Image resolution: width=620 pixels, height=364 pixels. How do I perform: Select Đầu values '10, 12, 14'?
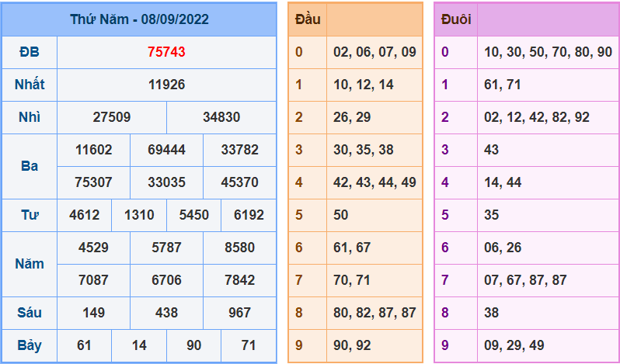pos(364,85)
